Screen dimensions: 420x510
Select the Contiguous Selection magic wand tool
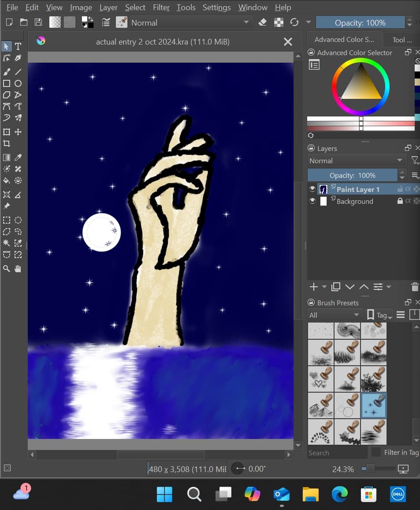tap(7, 243)
